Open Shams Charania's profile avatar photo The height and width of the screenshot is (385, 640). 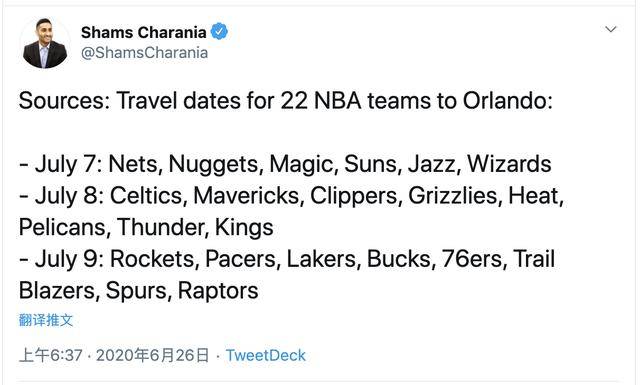point(45,43)
